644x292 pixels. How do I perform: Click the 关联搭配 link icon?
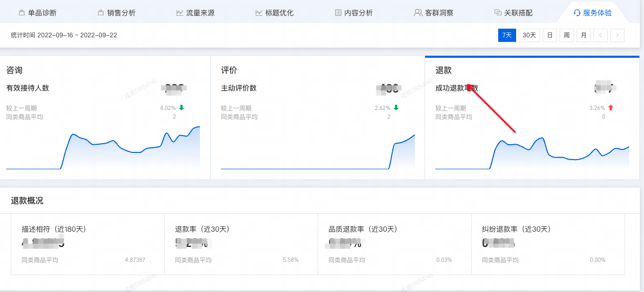[498, 13]
